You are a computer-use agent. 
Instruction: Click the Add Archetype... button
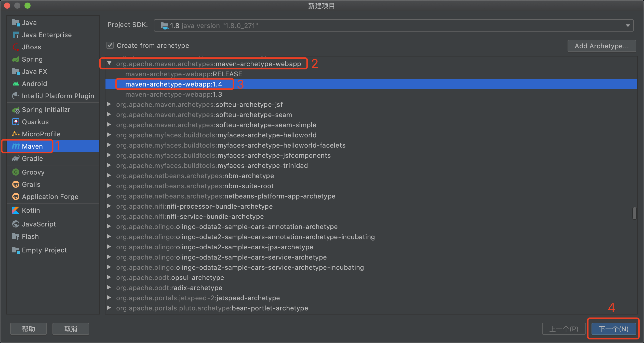point(602,46)
